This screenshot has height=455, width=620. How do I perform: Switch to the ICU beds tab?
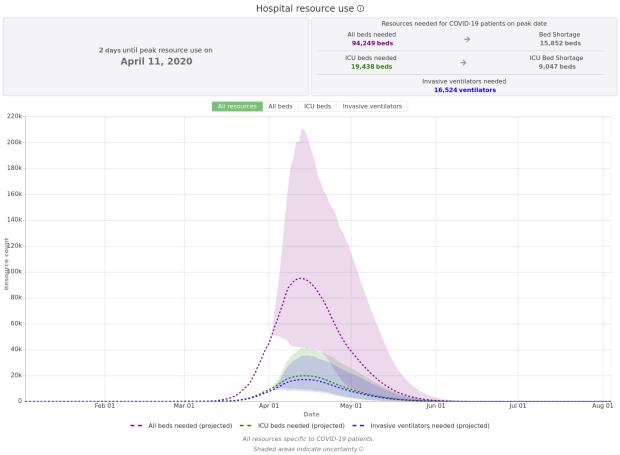click(317, 106)
